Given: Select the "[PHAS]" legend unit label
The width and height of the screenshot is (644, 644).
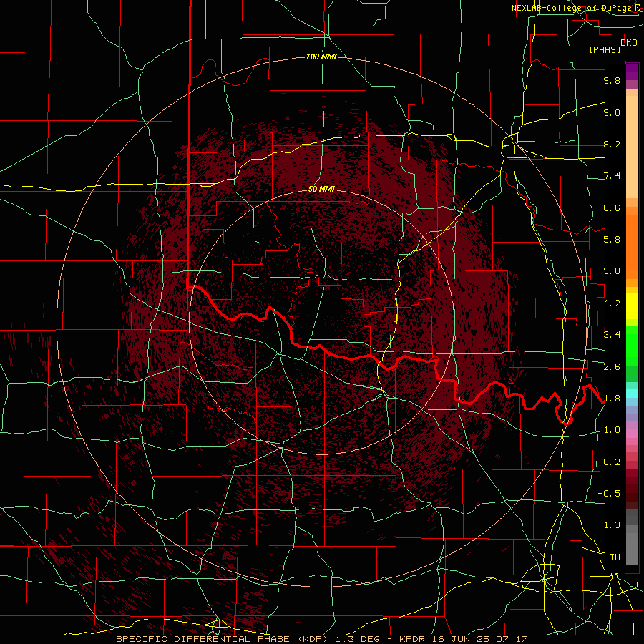Looking at the screenshot, I should (605, 49).
